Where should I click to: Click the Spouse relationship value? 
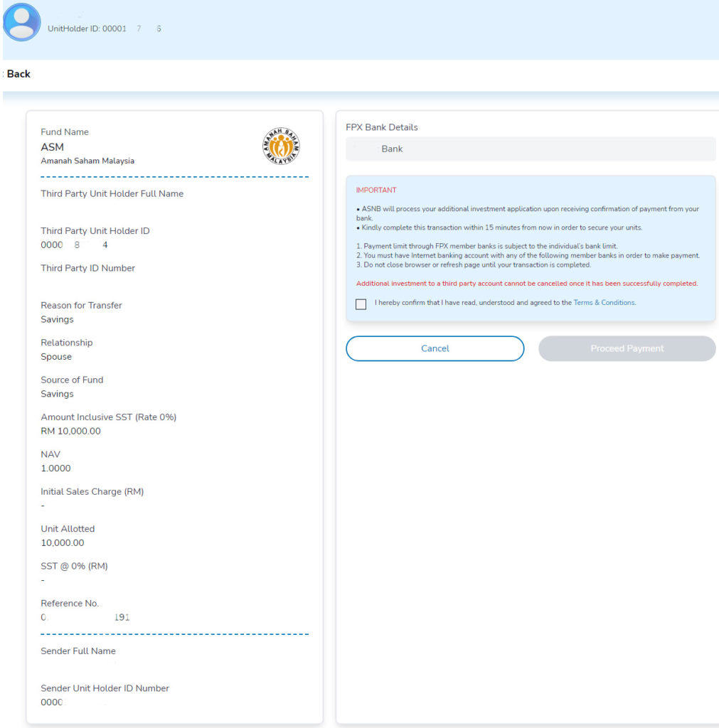tap(56, 357)
